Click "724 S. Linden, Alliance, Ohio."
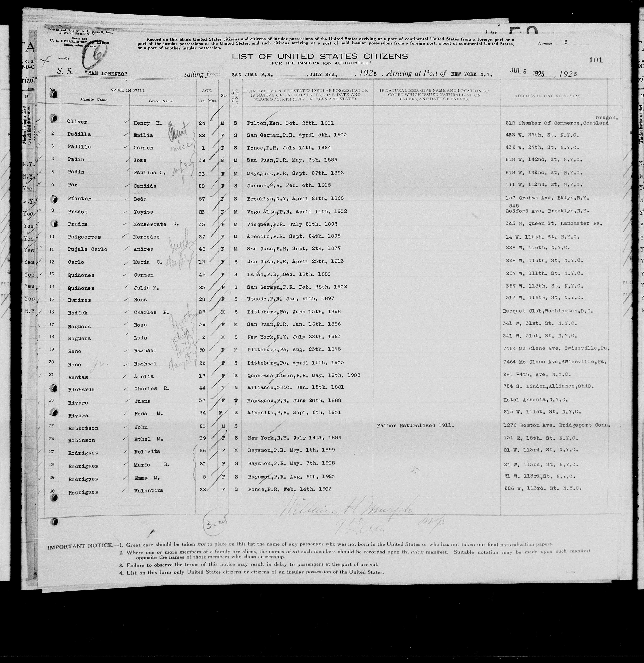The image size is (644, 663). (549, 386)
